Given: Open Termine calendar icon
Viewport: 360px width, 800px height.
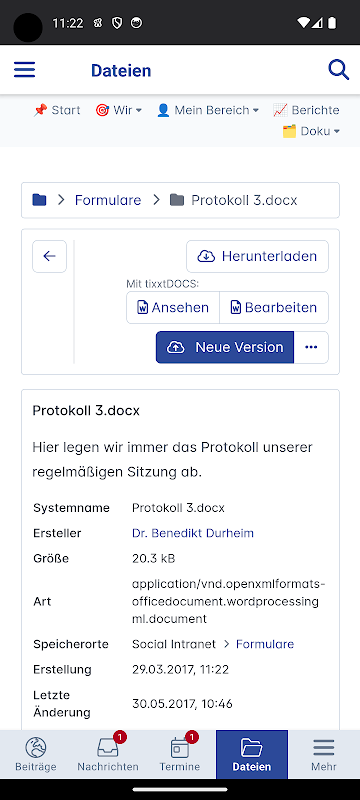Looking at the screenshot, I should 180,748.
